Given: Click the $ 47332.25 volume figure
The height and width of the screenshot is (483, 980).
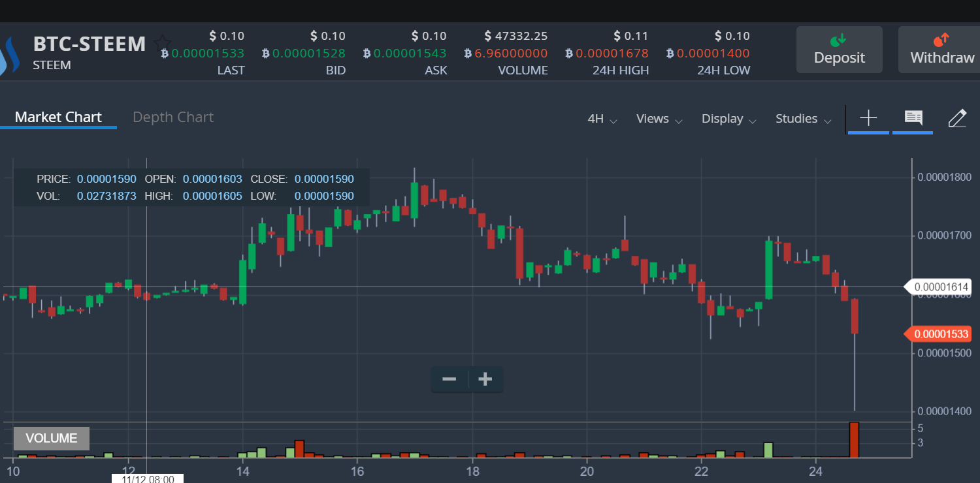Looking at the screenshot, I should click(515, 36).
